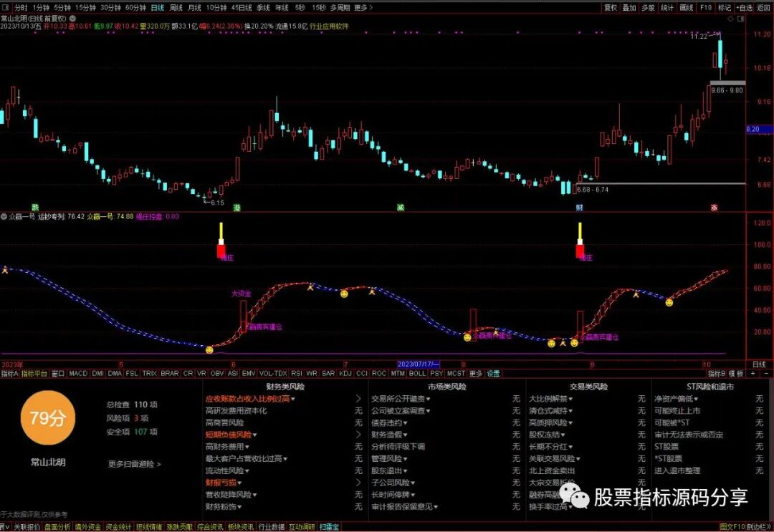
Task: Activate the 画线 drawing tool
Action: tap(686, 7)
